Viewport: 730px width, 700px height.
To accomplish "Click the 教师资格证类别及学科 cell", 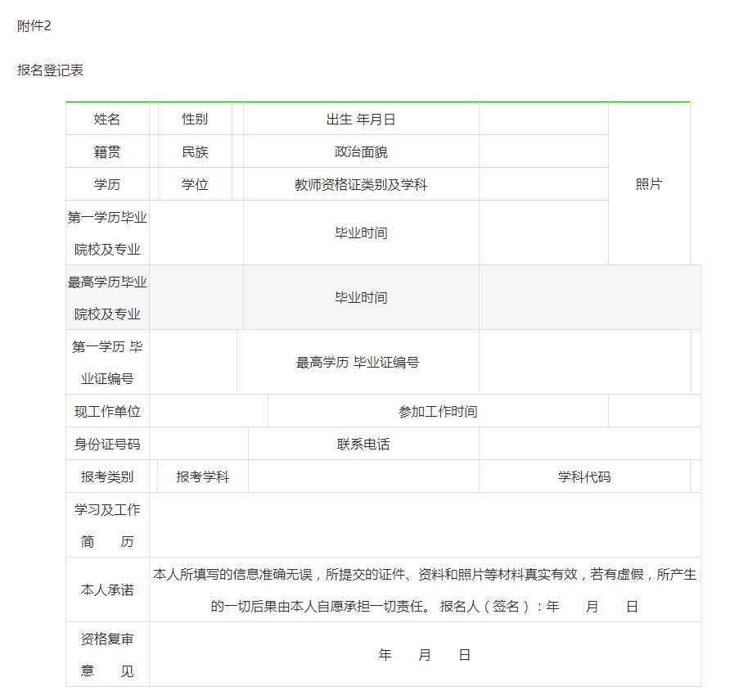I will (x=361, y=184).
